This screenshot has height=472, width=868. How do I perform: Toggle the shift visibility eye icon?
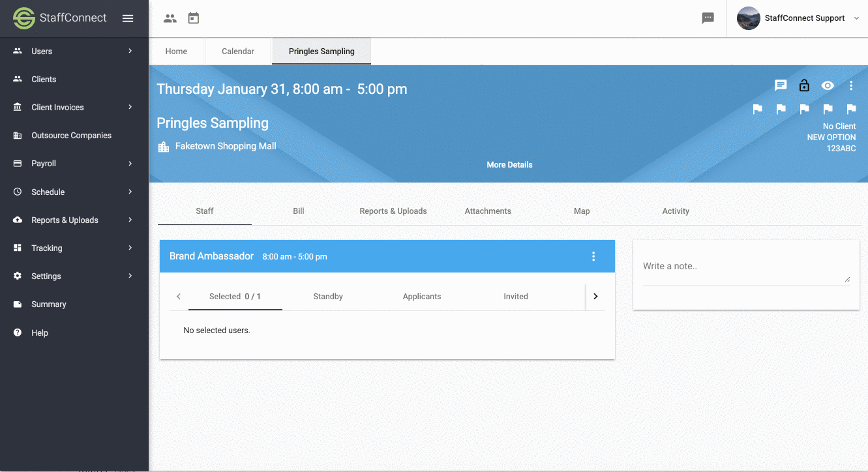(x=828, y=85)
